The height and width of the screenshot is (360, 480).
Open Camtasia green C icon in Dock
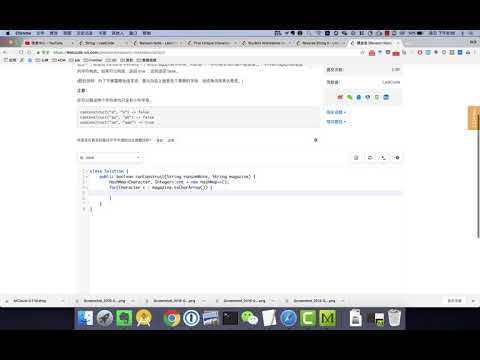click(x=308, y=318)
